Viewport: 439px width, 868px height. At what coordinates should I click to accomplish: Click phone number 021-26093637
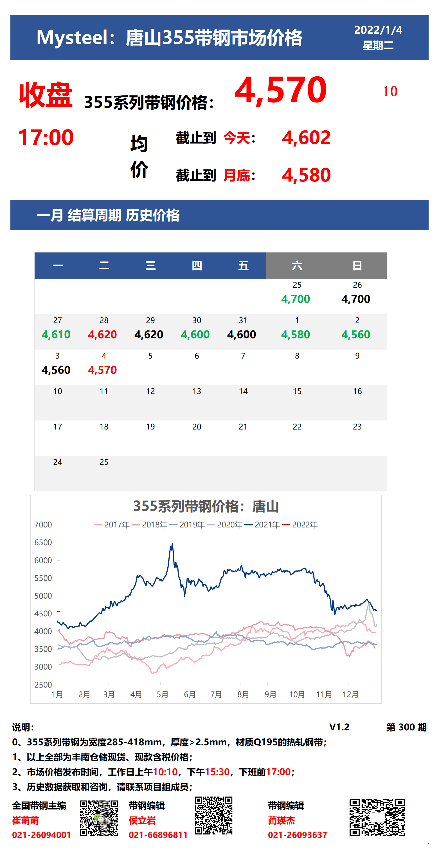298,835
